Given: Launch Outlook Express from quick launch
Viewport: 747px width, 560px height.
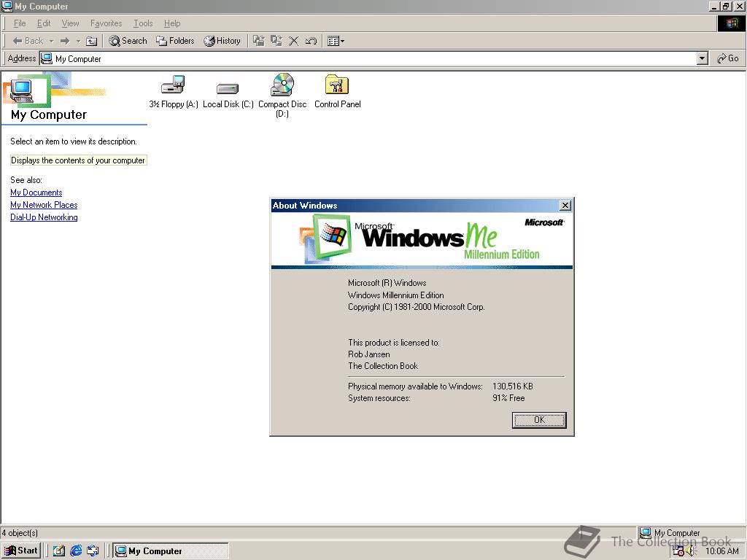Looking at the screenshot, I should (93, 551).
